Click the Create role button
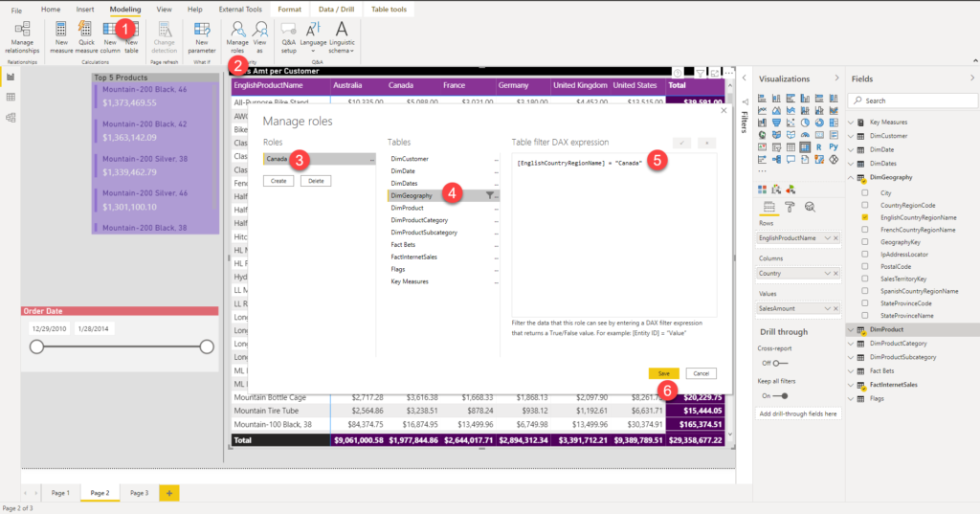Viewport: 980px width, 514px height. (x=278, y=181)
